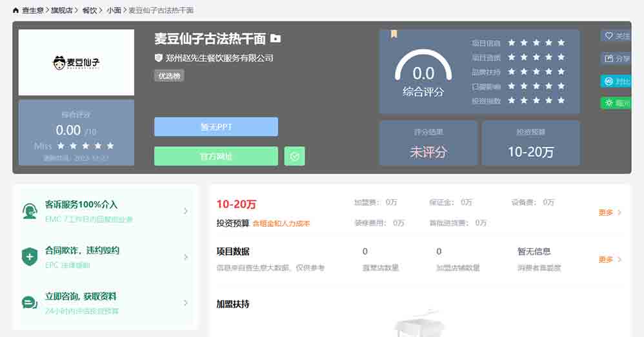This screenshot has width=644, height=337.
Task: Click the home icon in the breadcrumb
Action: [16, 10]
